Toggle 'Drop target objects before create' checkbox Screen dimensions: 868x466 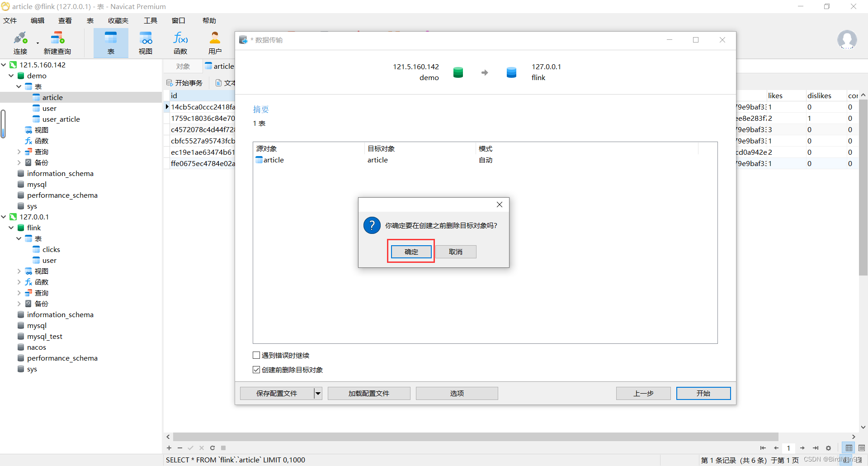point(256,370)
